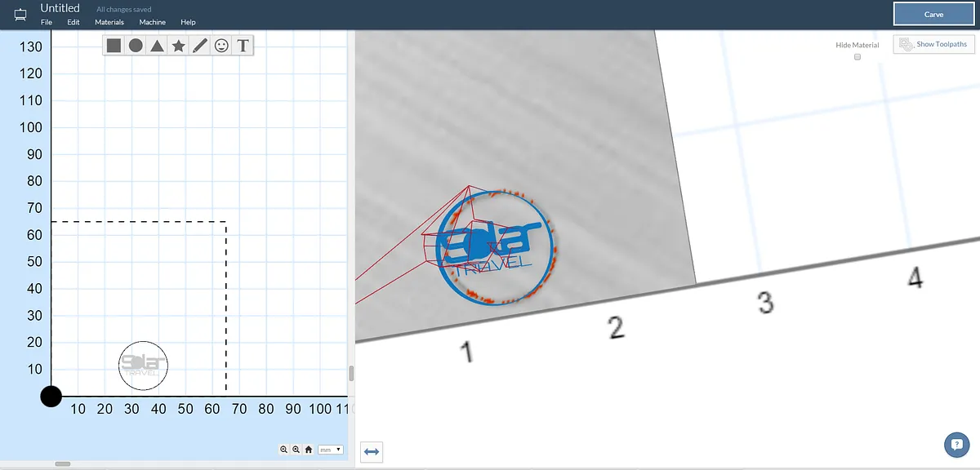Screen dimensions: 980x470
Task: Click the project easel icon
Action: point(20,14)
